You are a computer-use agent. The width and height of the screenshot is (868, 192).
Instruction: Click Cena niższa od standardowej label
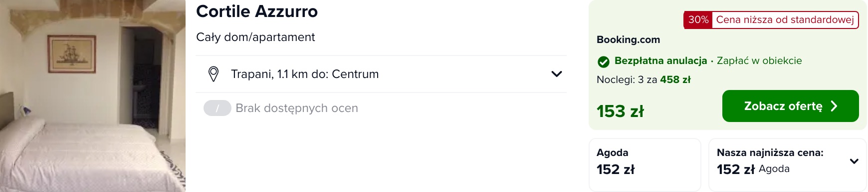tap(785, 20)
